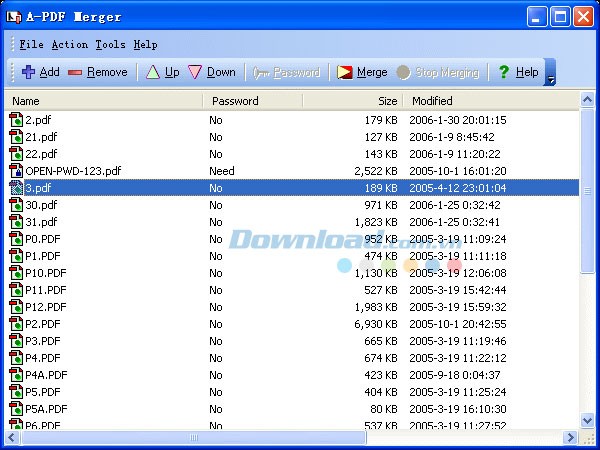Click the PDF icon beside OPEN-PWD-123.pdf
Viewport: 600px width, 450px height.
[16, 171]
